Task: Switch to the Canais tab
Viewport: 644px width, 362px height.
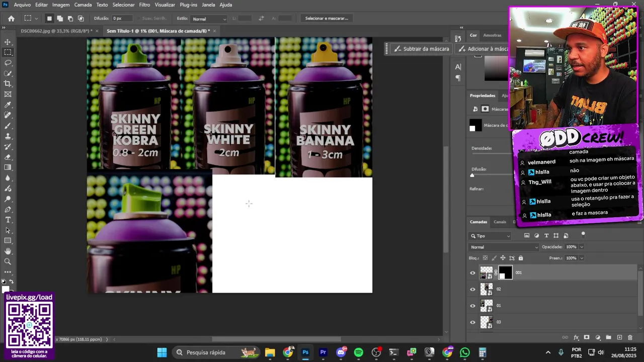Action: coord(500,222)
